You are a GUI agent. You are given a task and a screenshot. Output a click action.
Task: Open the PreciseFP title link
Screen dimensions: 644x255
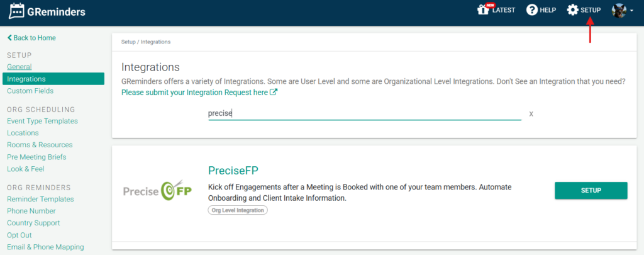point(233,171)
